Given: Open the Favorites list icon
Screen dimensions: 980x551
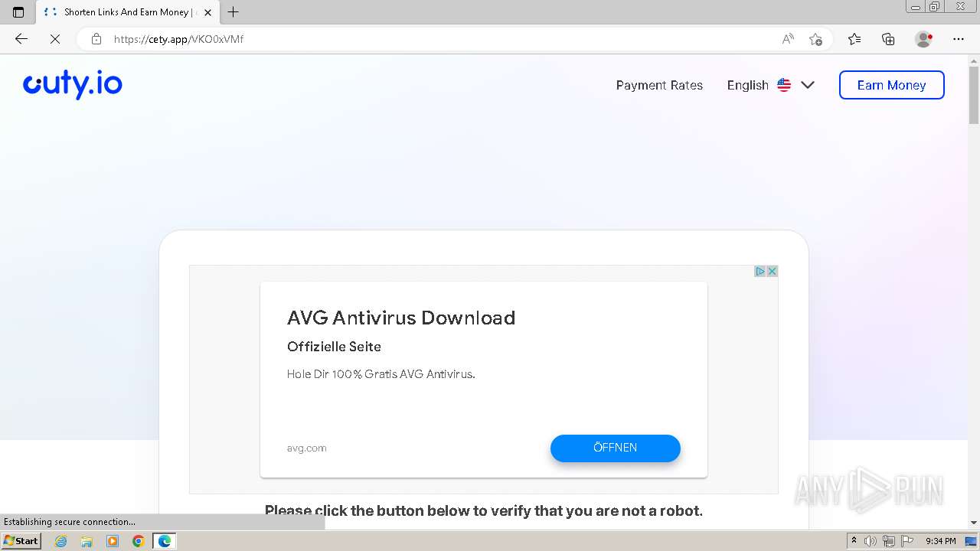Looking at the screenshot, I should coord(854,39).
